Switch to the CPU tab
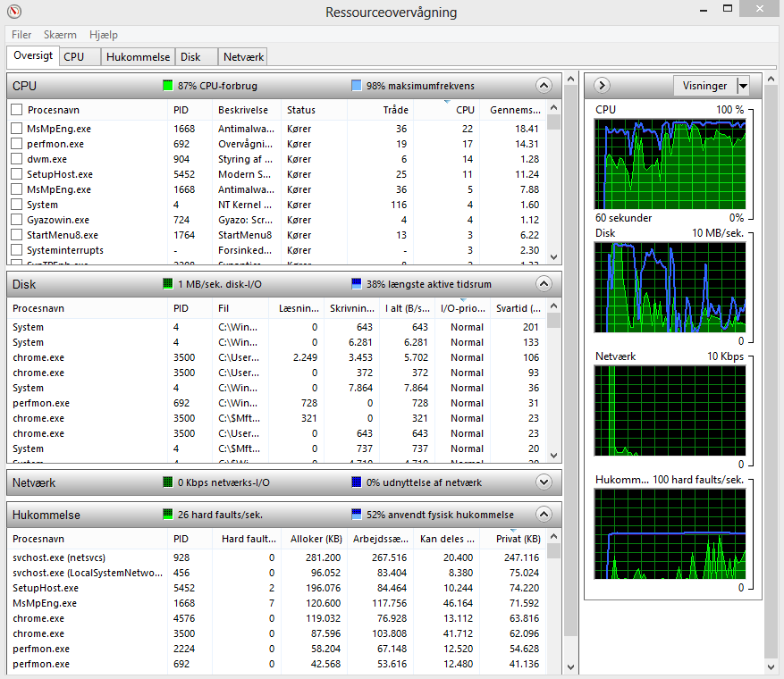784x679 pixels. click(x=80, y=57)
